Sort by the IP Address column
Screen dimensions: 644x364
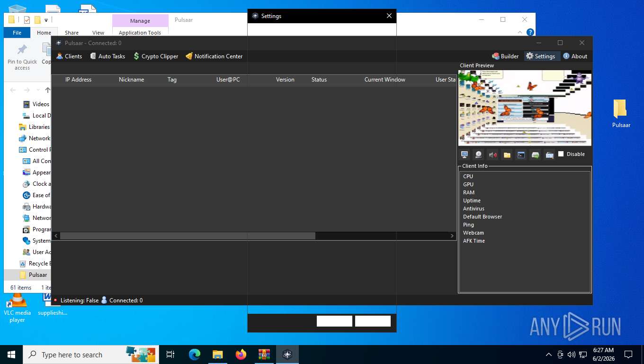[x=79, y=80]
